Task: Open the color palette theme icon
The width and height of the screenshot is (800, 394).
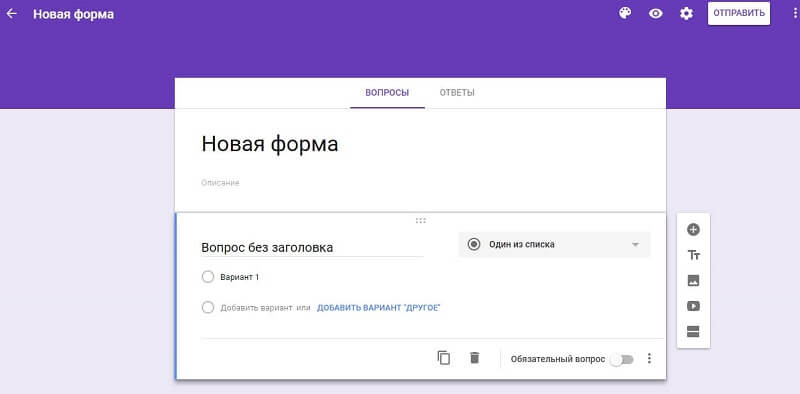Action: [x=624, y=13]
